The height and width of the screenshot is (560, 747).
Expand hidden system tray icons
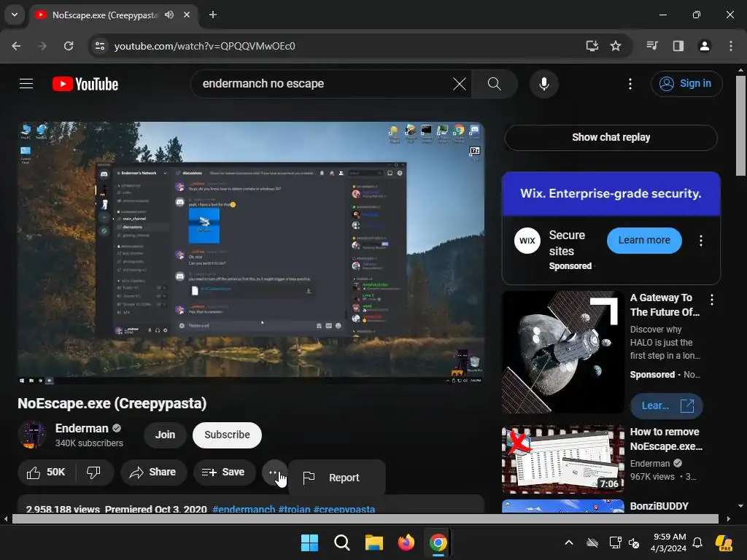tap(569, 542)
